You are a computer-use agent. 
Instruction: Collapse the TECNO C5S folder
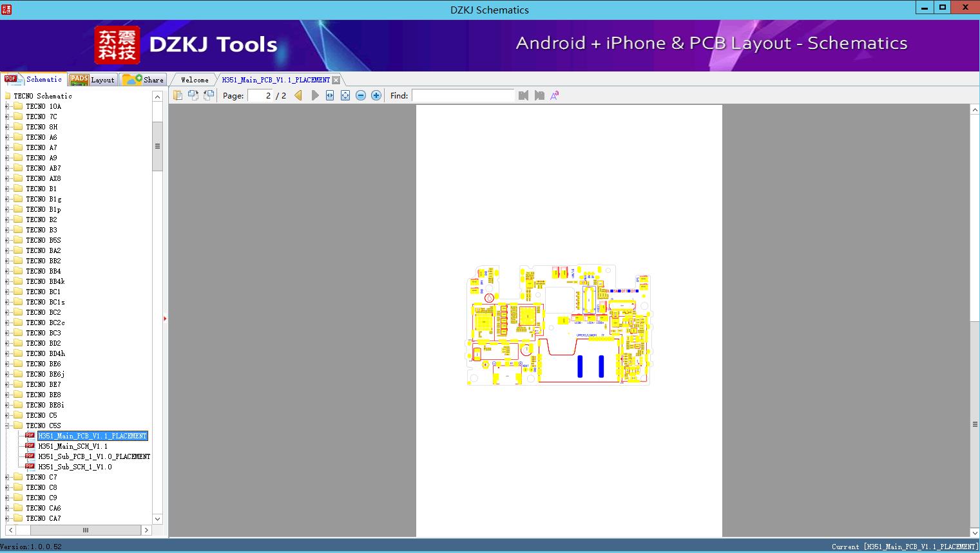(x=7, y=426)
